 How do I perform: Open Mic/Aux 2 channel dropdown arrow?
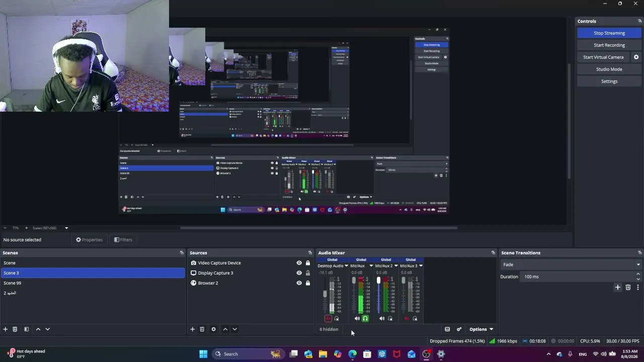[x=396, y=266]
